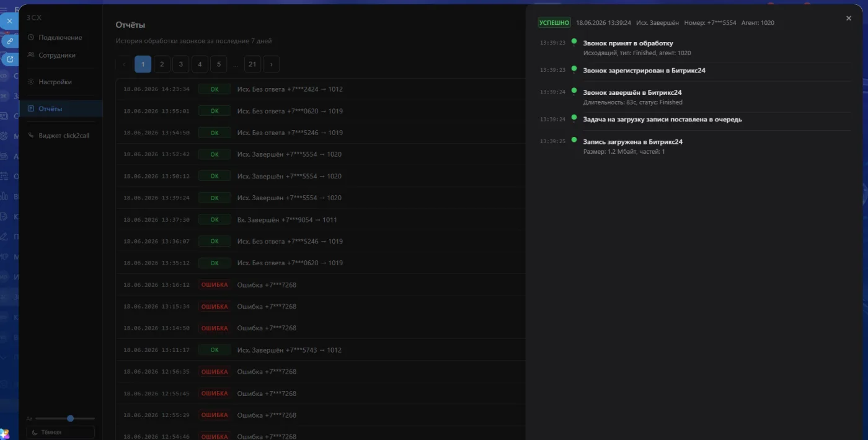Close the call details panel
868x440 pixels.
click(x=849, y=19)
